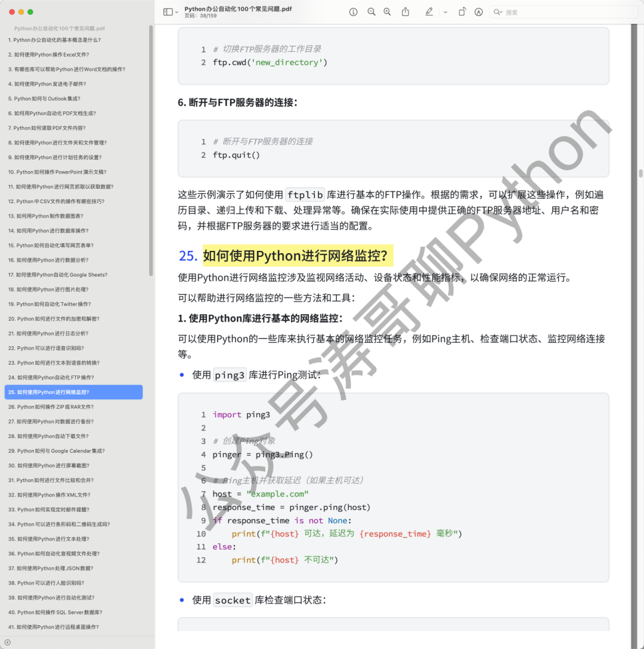The height and width of the screenshot is (649, 644).
Task: Open item 21 日志分析
Action: [48, 334]
